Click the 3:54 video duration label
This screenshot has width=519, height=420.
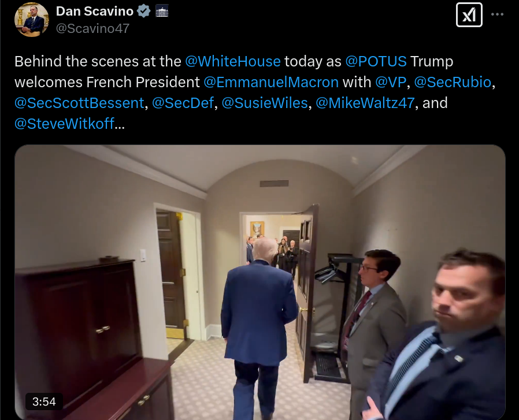pyautogui.click(x=44, y=402)
